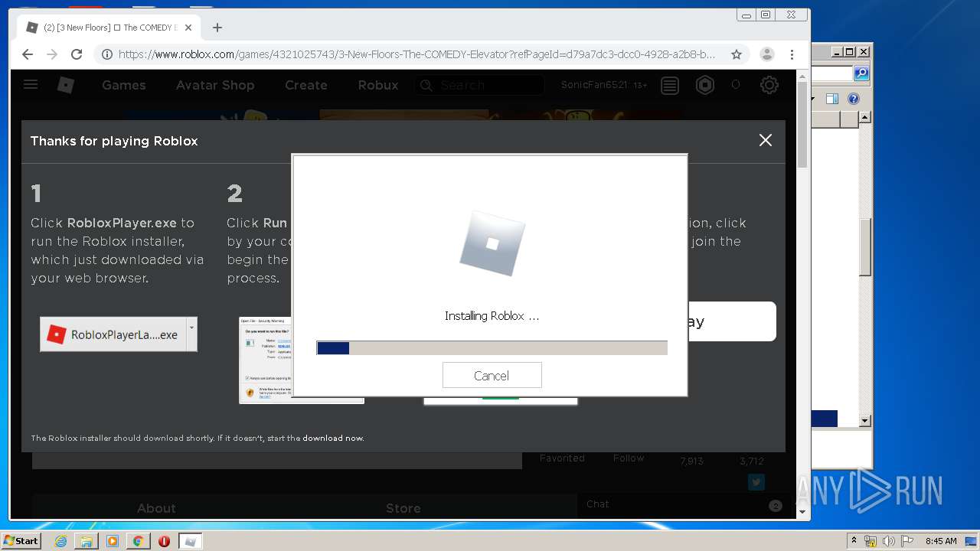The height and width of the screenshot is (551, 980).
Task: Go back in Chrome
Action: pyautogui.click(x=28, y=54)
